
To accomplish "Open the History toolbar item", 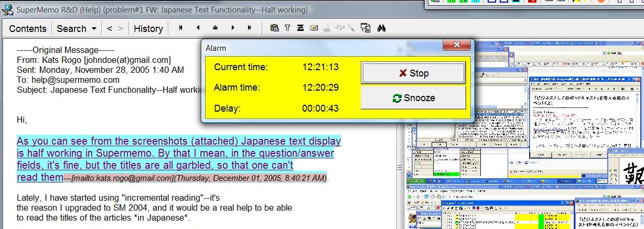I will 148,29.
